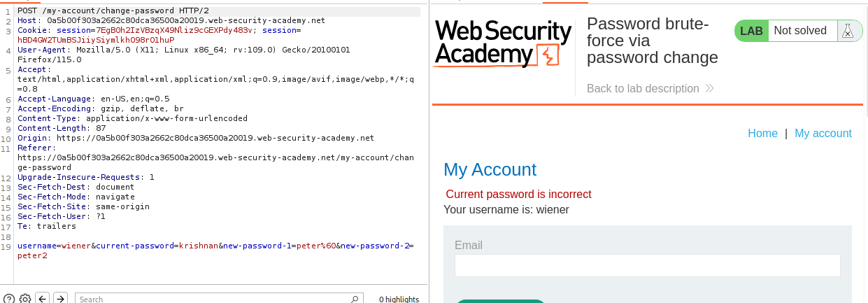This screenshot has width=868, height=303.
Task: Click the Web Security Academy logo
Action: (x=502, y=43)
